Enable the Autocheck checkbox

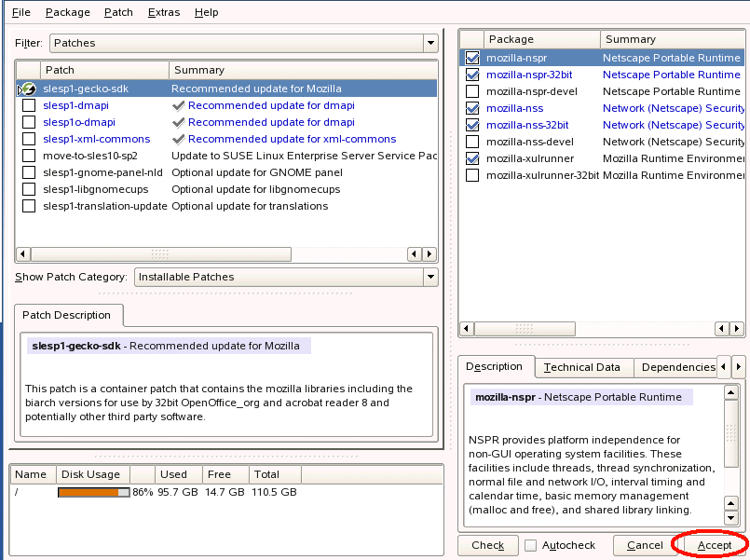click(x=530, y=546)
